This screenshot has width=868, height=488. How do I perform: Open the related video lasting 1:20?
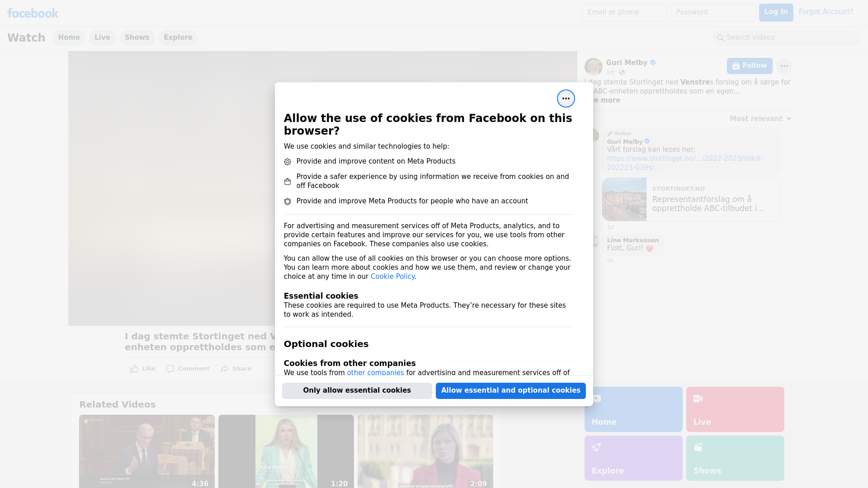(286, 451)
